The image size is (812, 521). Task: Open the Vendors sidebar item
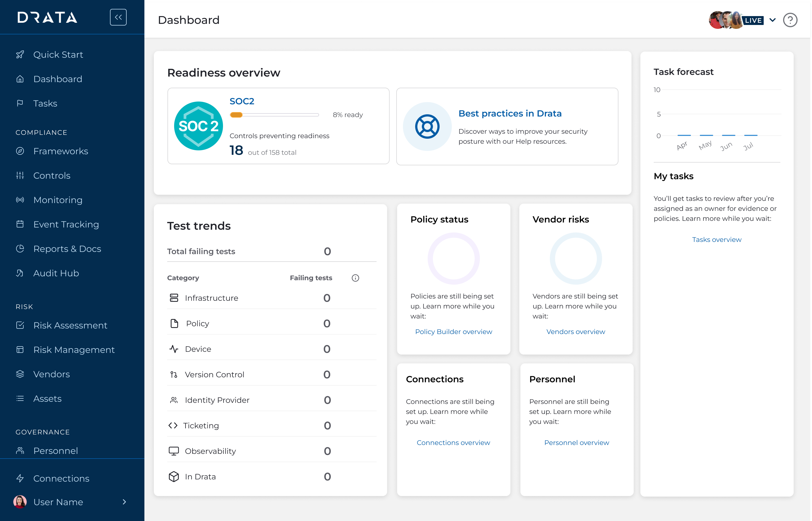51,374
